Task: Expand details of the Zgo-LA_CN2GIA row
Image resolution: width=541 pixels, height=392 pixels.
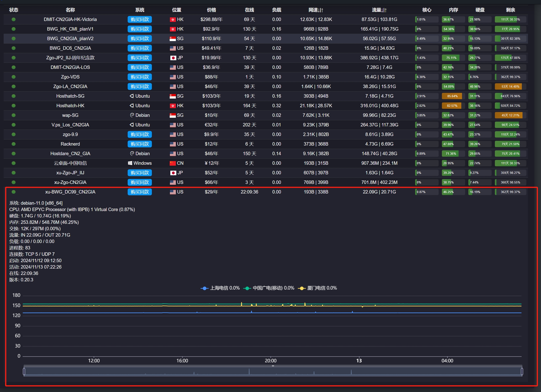Action: (266, 86)
